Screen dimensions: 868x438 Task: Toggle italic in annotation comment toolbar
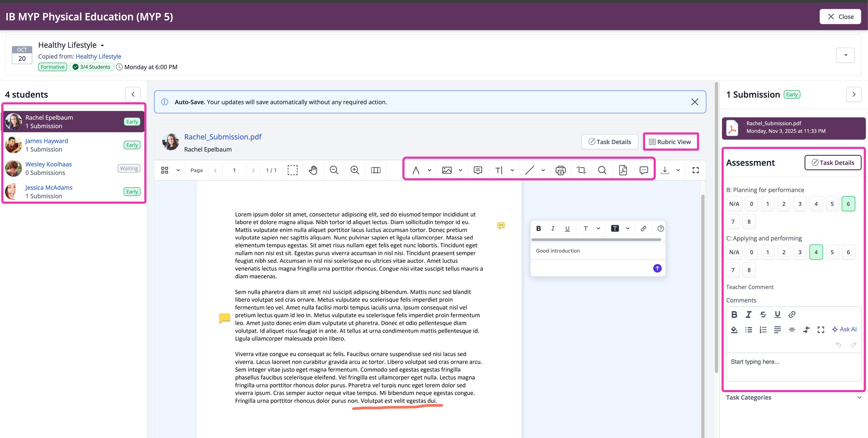tap(553, 228)
